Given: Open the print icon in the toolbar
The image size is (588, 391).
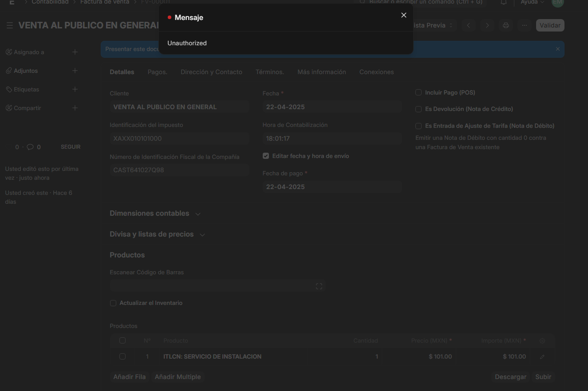Looking at the screenshot, I should pyautogui.click(x=505, y=25).
